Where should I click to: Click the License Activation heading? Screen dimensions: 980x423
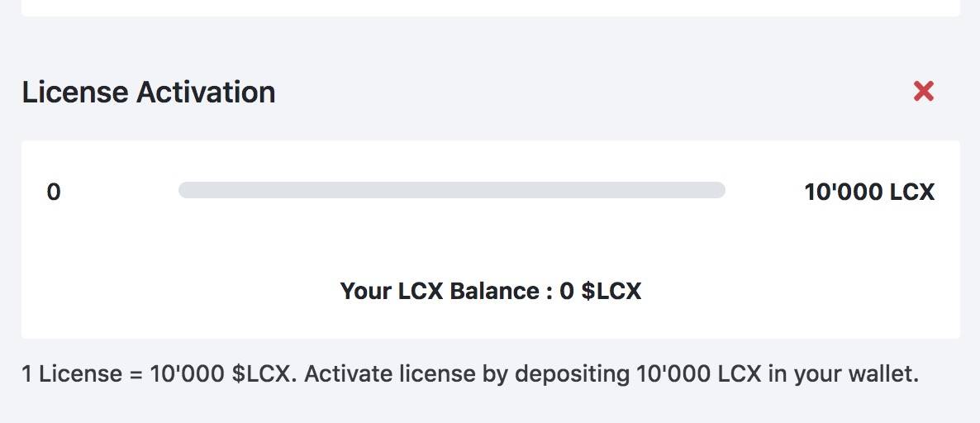point(149,92)
